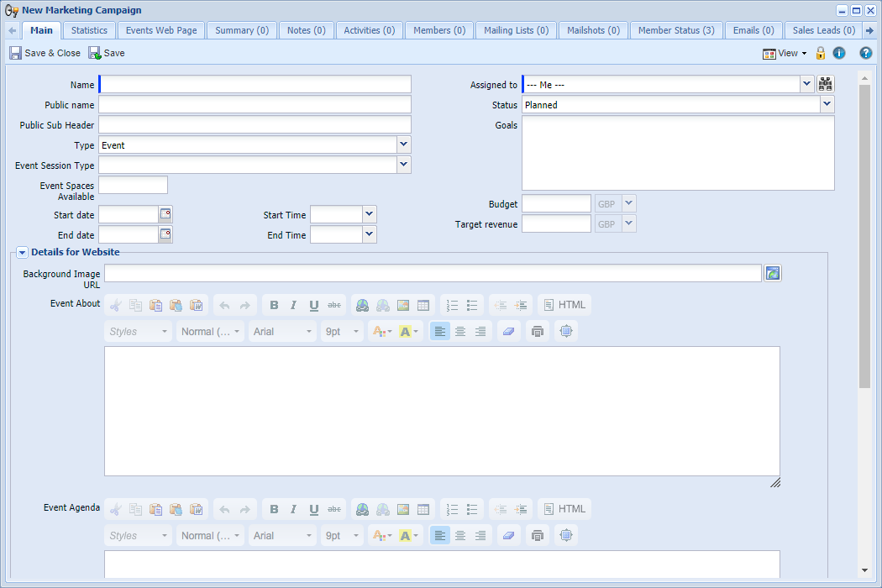882x588 pixels.
Task: Pick text color in Event Agenda editor
Action: click(x=382, y=536)
